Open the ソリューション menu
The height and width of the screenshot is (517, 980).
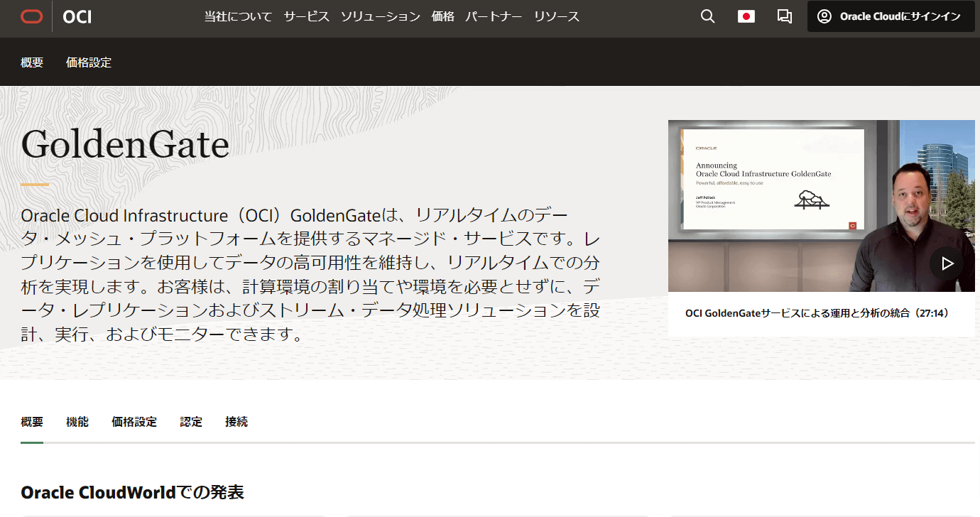pyautogui.click(x=381, y=16)
